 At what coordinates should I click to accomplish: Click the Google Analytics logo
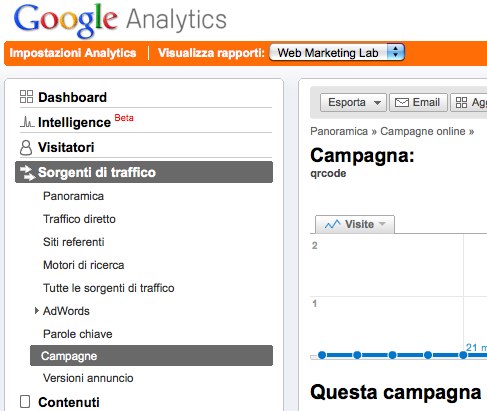click(120, 20)
